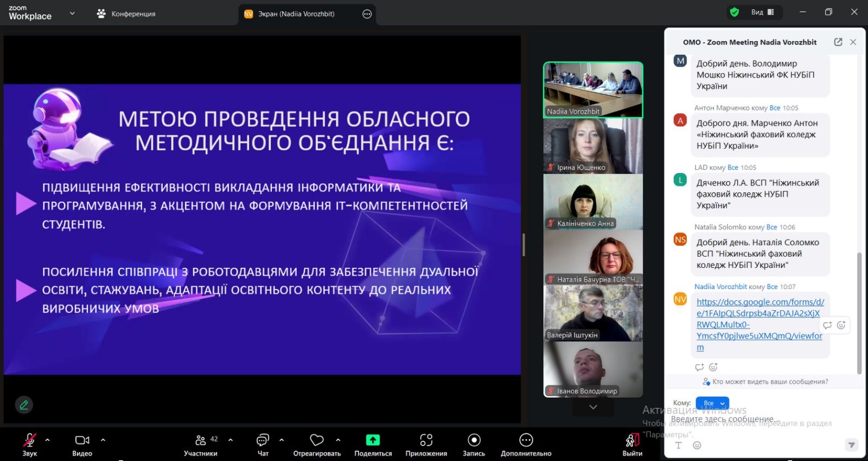
Task: Click the Вид view button
Action: click(x=762, y=12)
